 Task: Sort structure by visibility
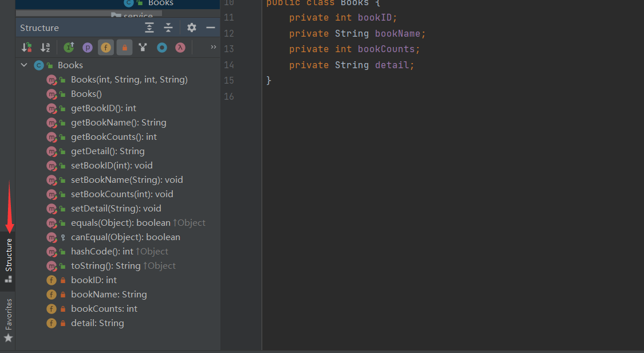click(x=27, y=48)
